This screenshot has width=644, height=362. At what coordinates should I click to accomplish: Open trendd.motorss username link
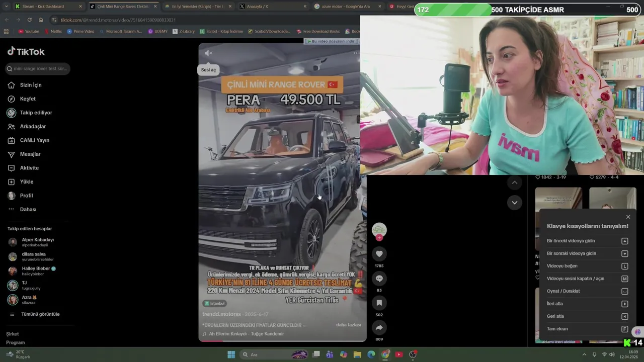(221, 314)
